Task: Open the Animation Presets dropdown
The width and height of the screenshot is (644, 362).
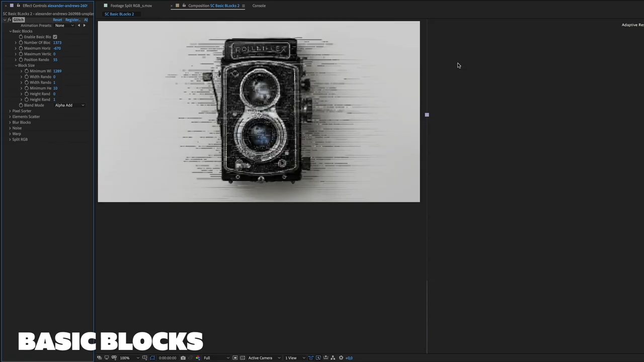Action: (64, 25)
